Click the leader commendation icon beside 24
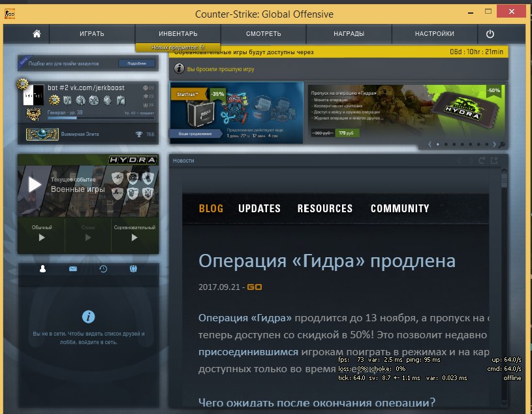 [146, 105]
